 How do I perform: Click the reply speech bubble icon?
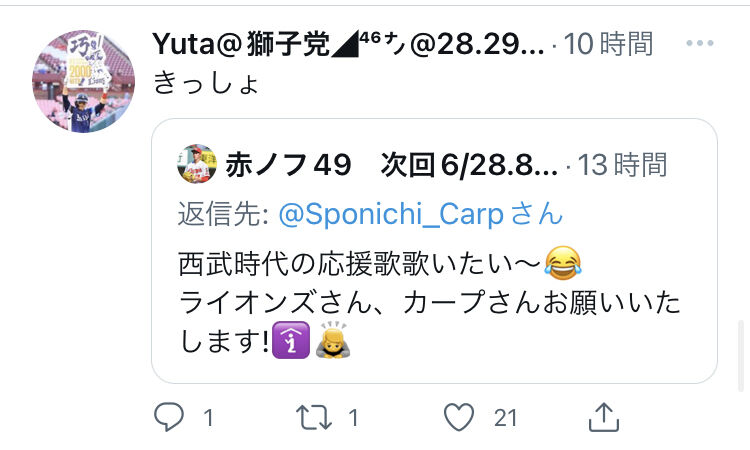169,417
